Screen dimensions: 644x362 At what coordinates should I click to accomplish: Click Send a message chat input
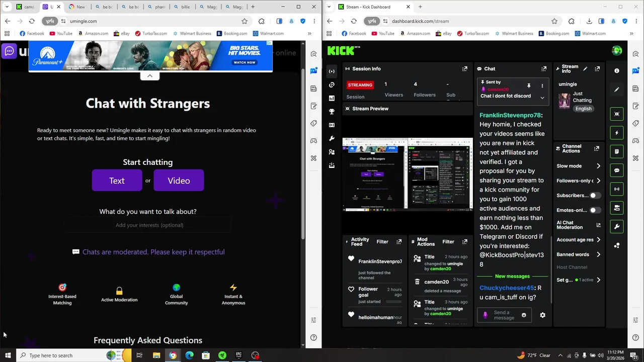point(504,315)
